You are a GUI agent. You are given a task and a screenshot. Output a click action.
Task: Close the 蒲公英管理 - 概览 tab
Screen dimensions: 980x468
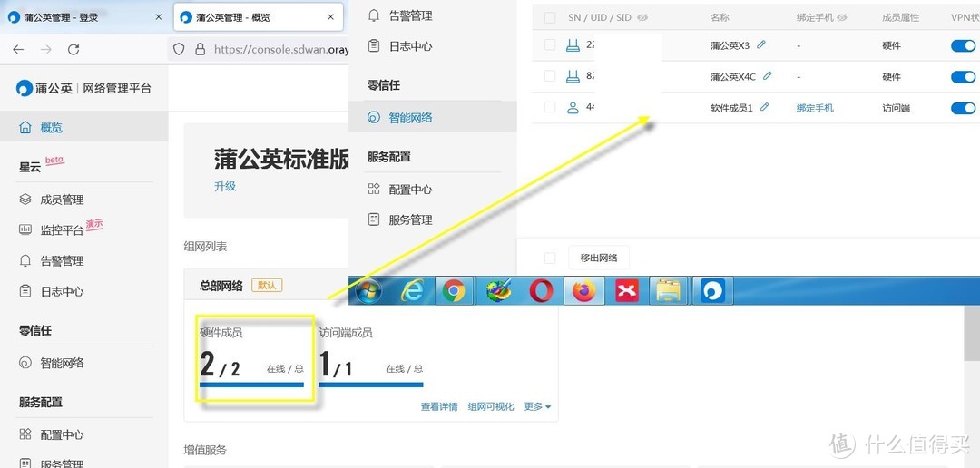[x=330, y=17]
